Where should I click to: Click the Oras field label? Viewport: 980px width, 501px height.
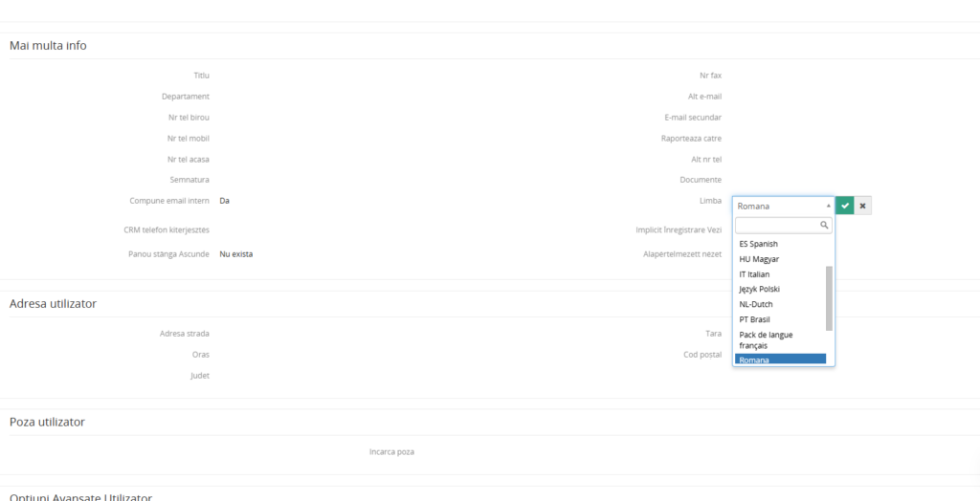point(201,355)
